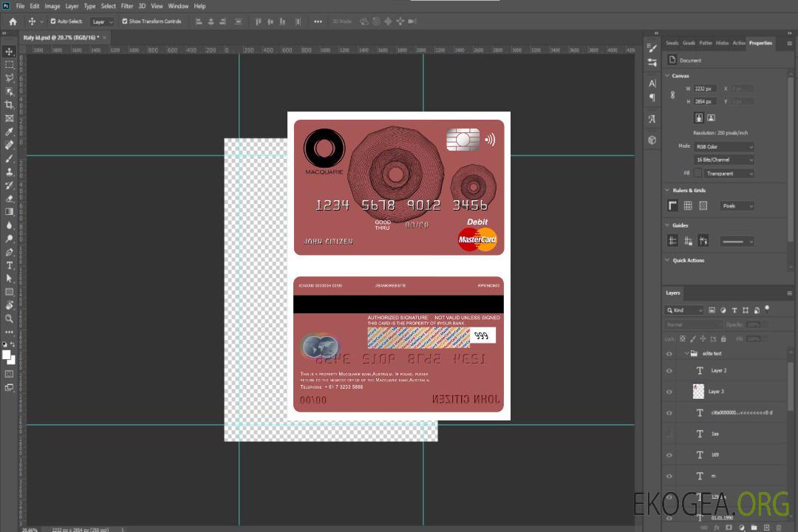This screenshot has width=798, height=532.
Task: Select the Pen tool
Action: 9,252
